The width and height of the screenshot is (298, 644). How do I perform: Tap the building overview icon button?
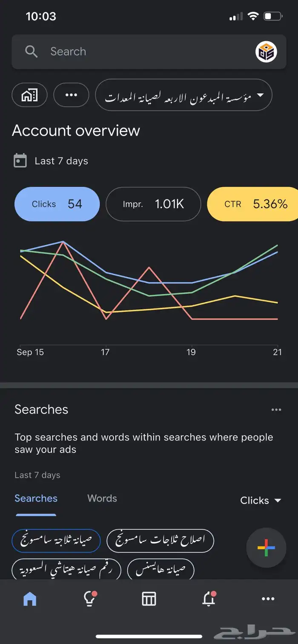pos(29,95)
